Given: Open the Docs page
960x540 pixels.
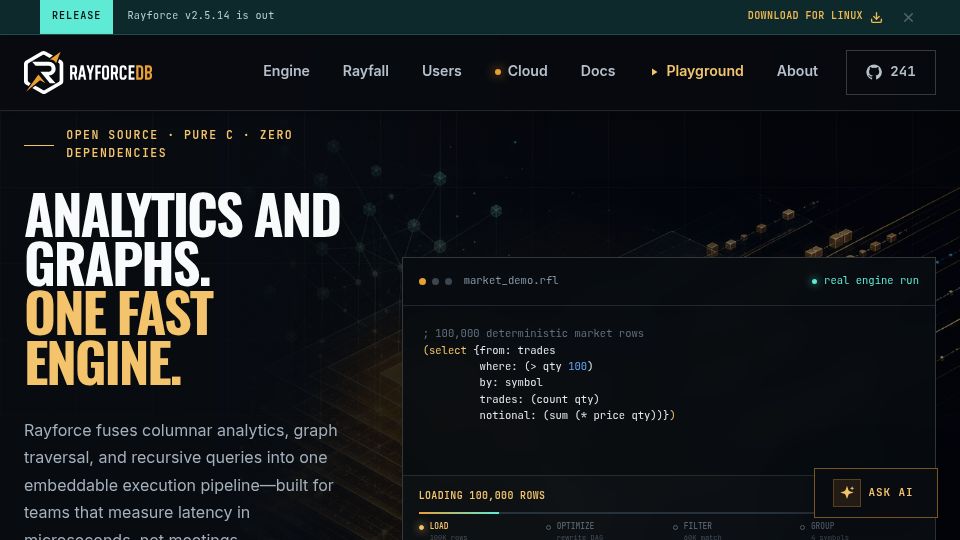Looking at the screenshot, I should 598,71.
